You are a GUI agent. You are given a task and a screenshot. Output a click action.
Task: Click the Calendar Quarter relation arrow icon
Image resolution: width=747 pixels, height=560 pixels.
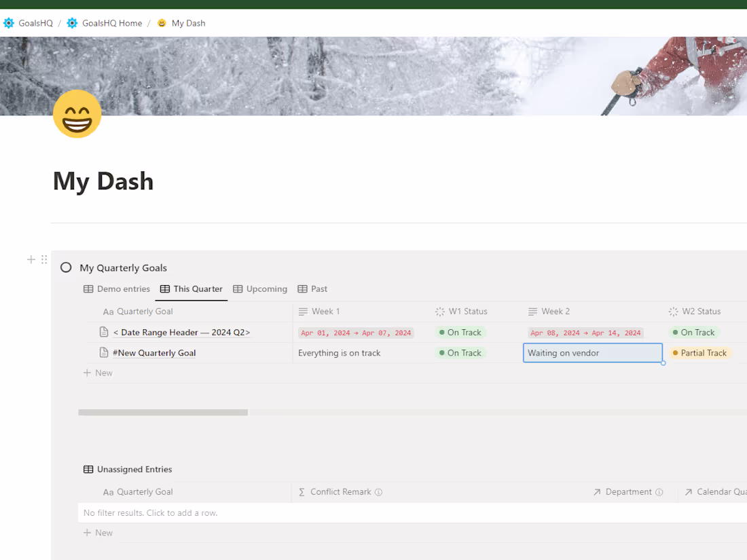click(689, 492)
